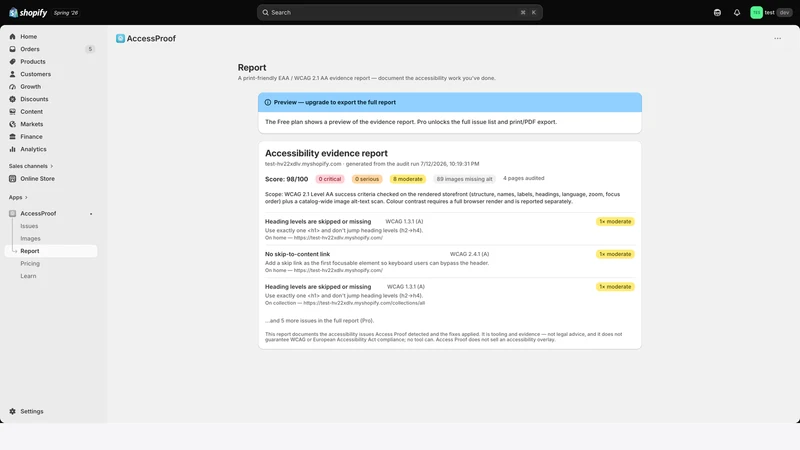
Task: Click the Shopify logo
Action: point(28,13)
